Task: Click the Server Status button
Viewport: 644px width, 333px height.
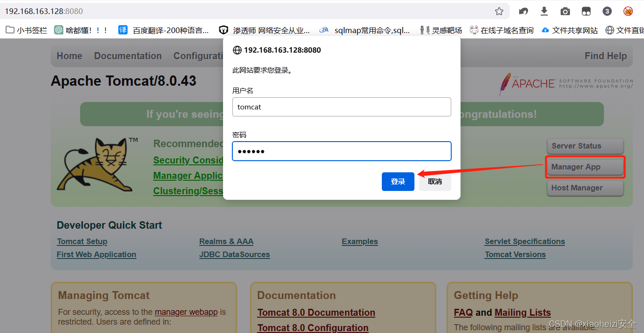Action: pos(585,146)
